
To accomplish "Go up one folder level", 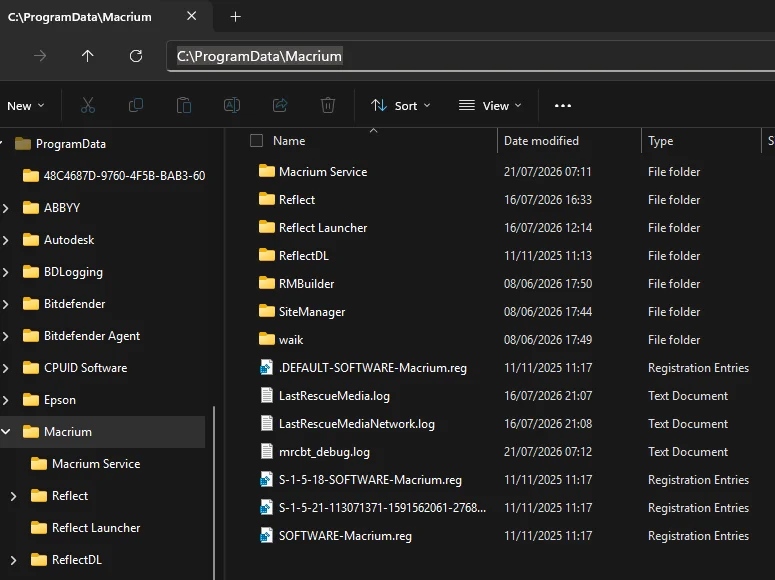I will click(x=87, y=56).
